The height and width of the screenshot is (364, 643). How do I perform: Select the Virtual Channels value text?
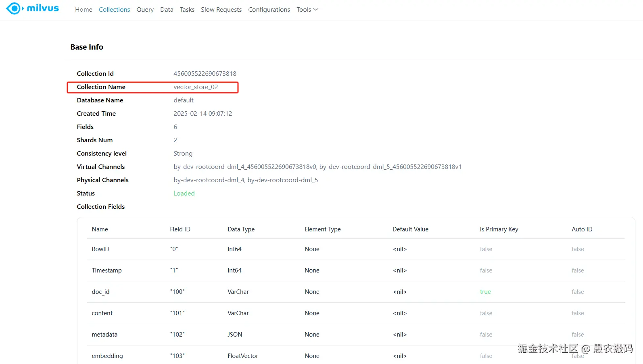pyautogui.click(x=317, y=166)
